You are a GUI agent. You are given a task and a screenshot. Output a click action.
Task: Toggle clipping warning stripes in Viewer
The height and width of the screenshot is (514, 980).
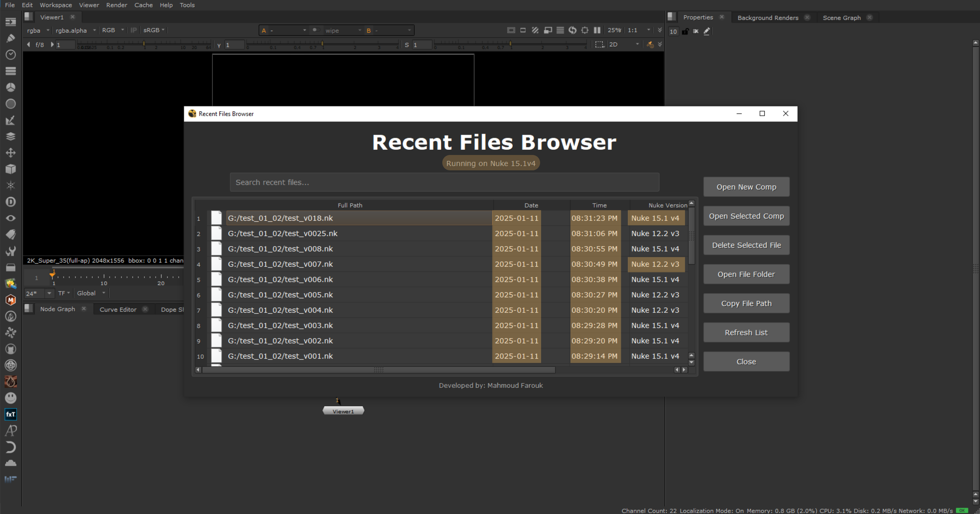coord(535,30)
